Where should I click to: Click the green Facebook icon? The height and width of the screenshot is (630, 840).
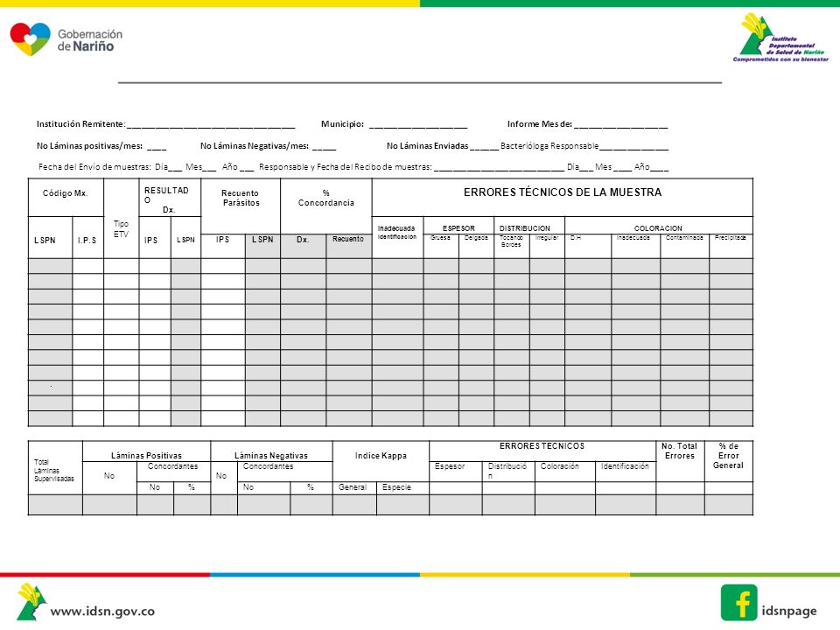pyautogui.click(x=738, y=602)
